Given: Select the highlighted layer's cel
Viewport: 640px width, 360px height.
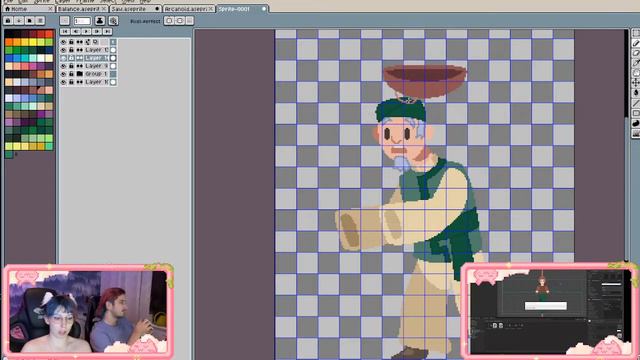Looking at the screenshot, I should point(113,58).
